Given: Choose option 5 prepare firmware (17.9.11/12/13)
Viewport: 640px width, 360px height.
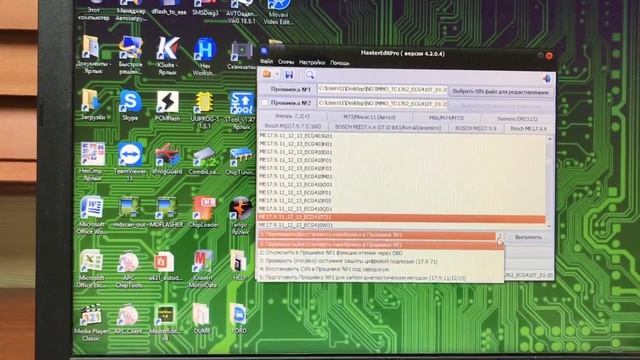Looking at the screenshot, I should (x=380, y=278).
